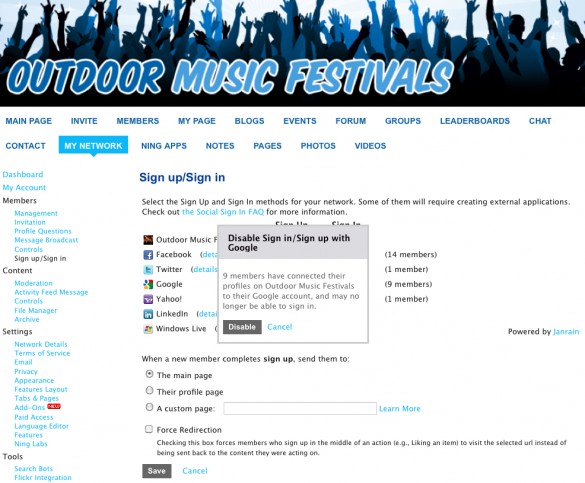Click the Google icon in the list
This screenshot has height=483, width=585.
click(x=148, y=284)
